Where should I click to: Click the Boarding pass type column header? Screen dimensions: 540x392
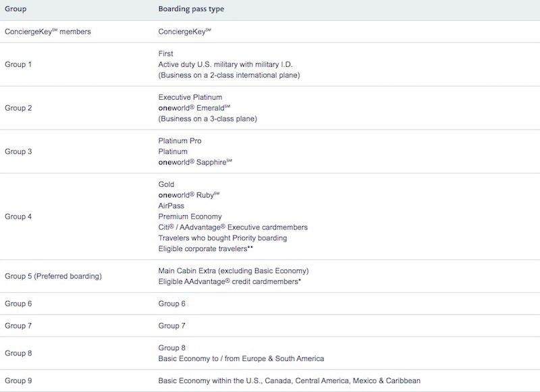191,9
